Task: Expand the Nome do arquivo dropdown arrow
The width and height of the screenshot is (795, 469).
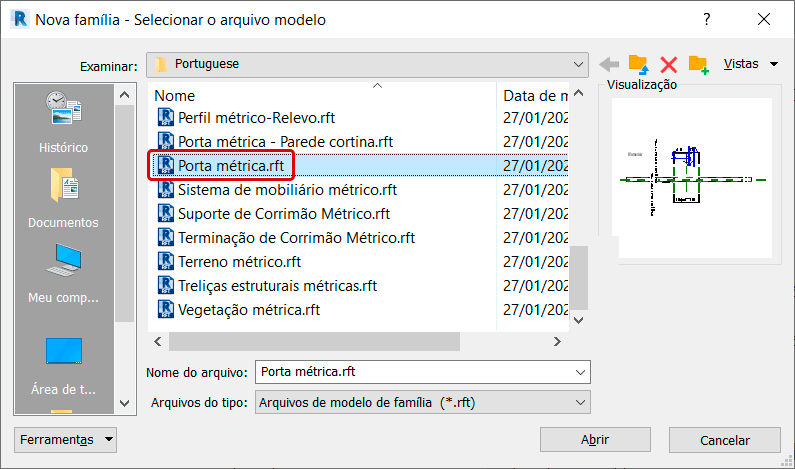Action: (582, 372)
